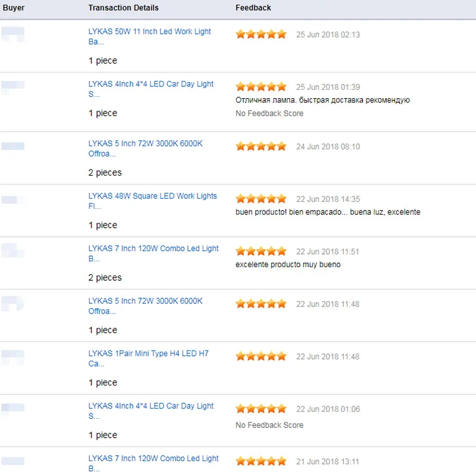Image resolution: width=476 pixels, height=476 pixels.
Task: Open LYKAS 7 Inch 120W Combo link dated 22 Jun
Action: (154, 253)
